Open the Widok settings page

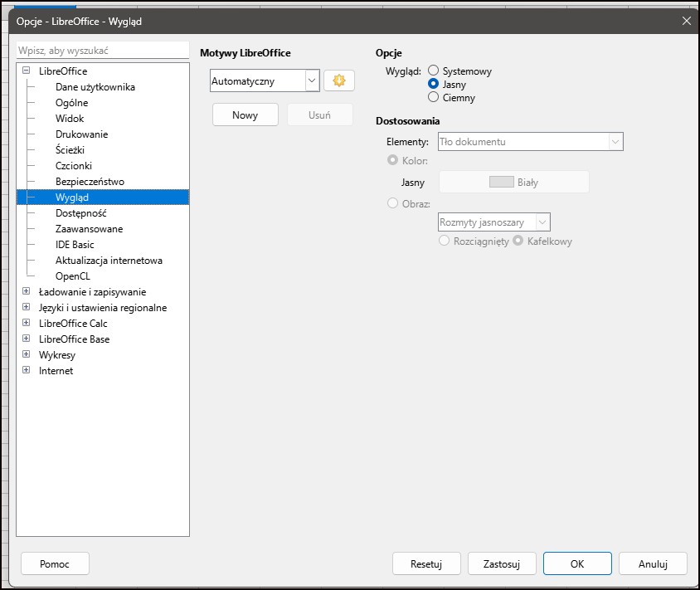click(x=70, y=119)
